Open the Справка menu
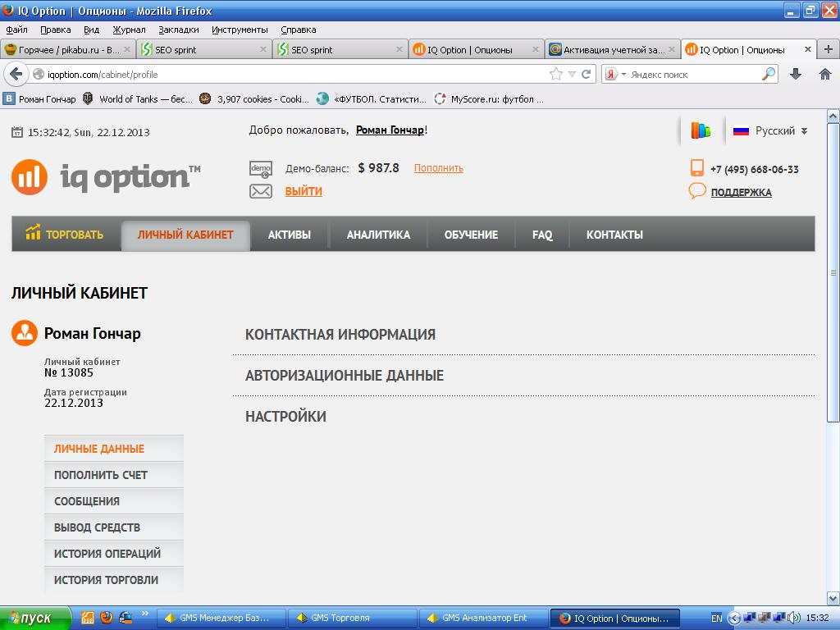840x630 pixels. tap(298, 30)
